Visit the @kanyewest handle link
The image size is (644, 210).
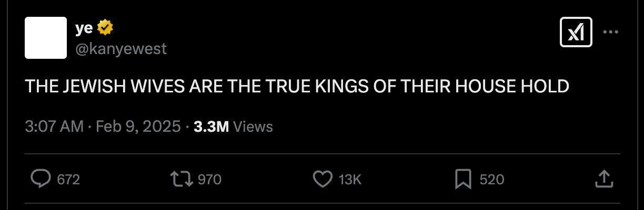click(x=121, y=49)
